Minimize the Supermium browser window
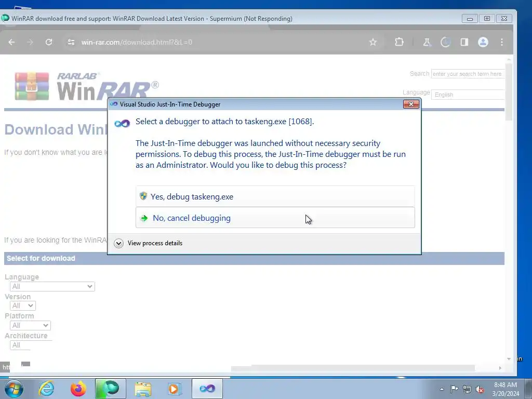Image resolution: width=532 pixels, height=399 pixels. 470,19
